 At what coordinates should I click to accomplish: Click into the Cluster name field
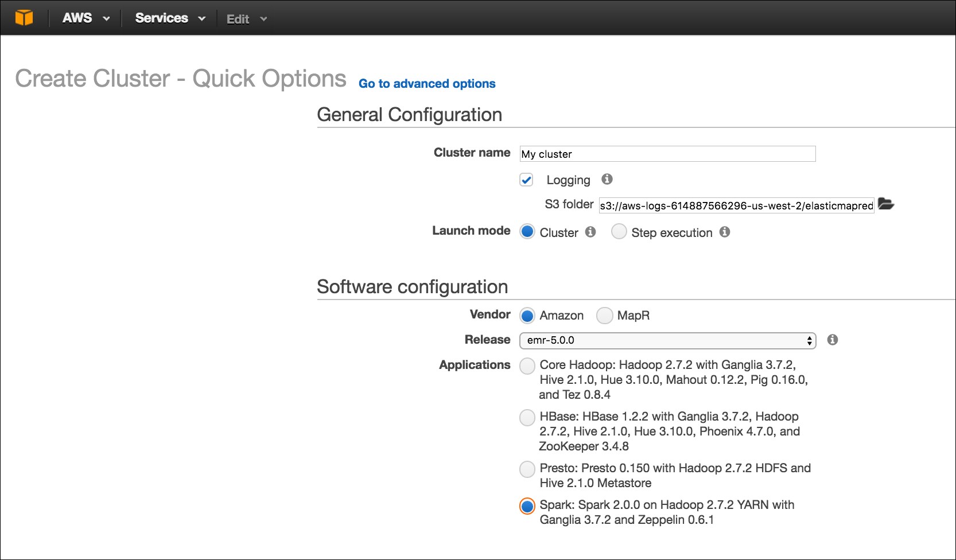(667, 154)
